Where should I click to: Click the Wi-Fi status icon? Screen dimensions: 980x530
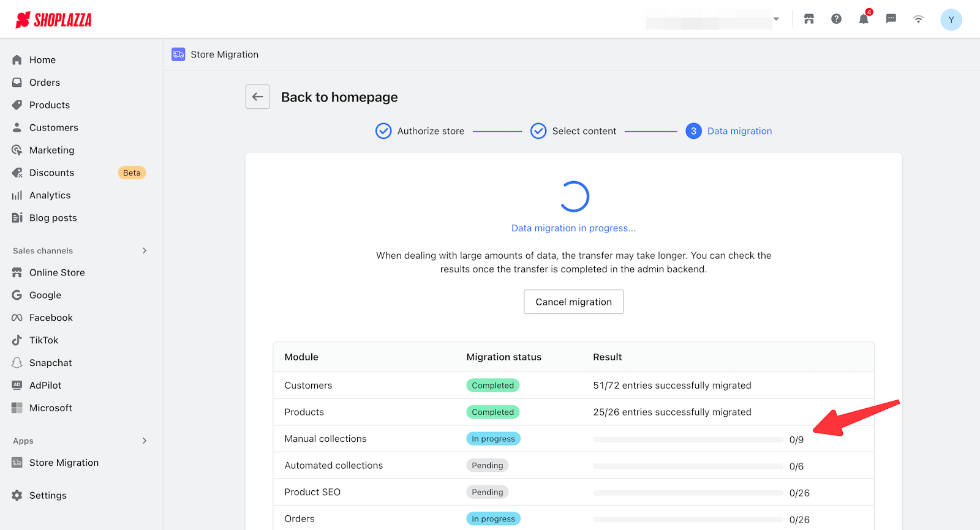(x=918, y=19)
